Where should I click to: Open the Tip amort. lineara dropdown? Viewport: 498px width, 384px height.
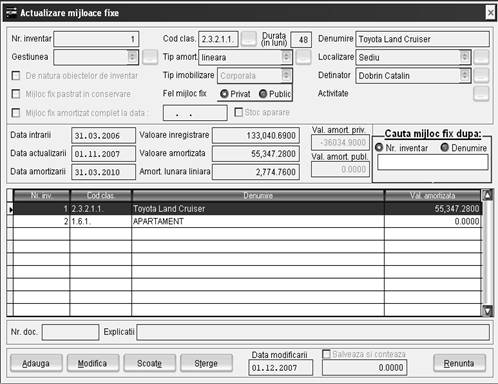click(286, 57)
